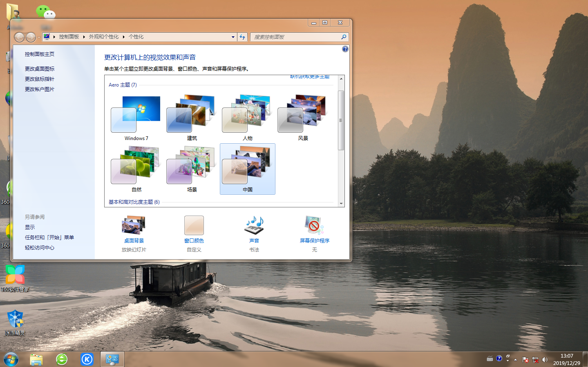Click the Help question mark icon
Image resolution: width=588 pixels, height=367 pixels.
(x=345, y=49)
